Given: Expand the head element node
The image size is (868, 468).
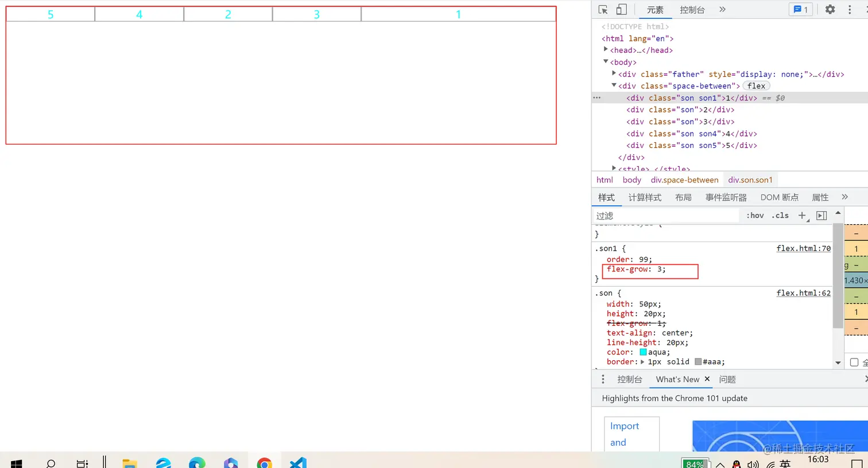Looking at the screenshot, I should click(x=606, y=50).
